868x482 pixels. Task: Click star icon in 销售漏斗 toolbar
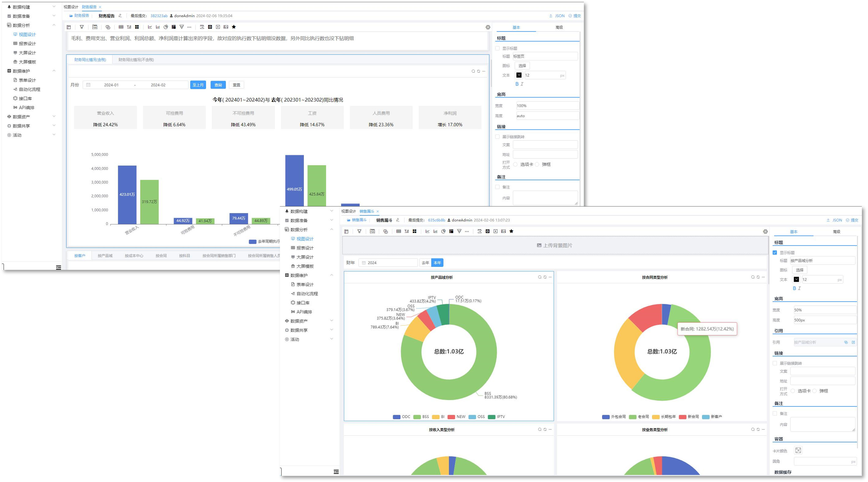coord(511,231)
